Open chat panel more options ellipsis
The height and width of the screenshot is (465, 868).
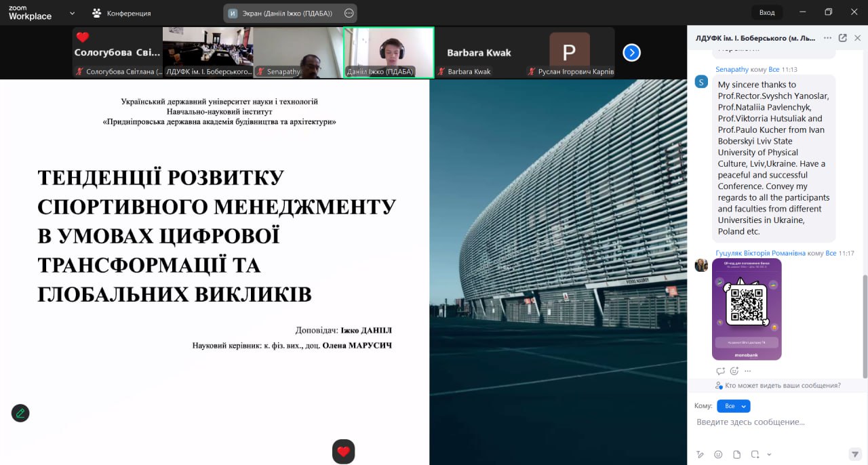point(827,38)
